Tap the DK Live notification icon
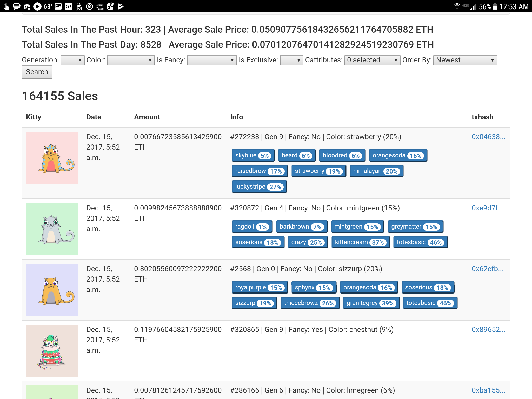This screenshot has width=532, height=399. pyautogui.click(x=79, y=6)
